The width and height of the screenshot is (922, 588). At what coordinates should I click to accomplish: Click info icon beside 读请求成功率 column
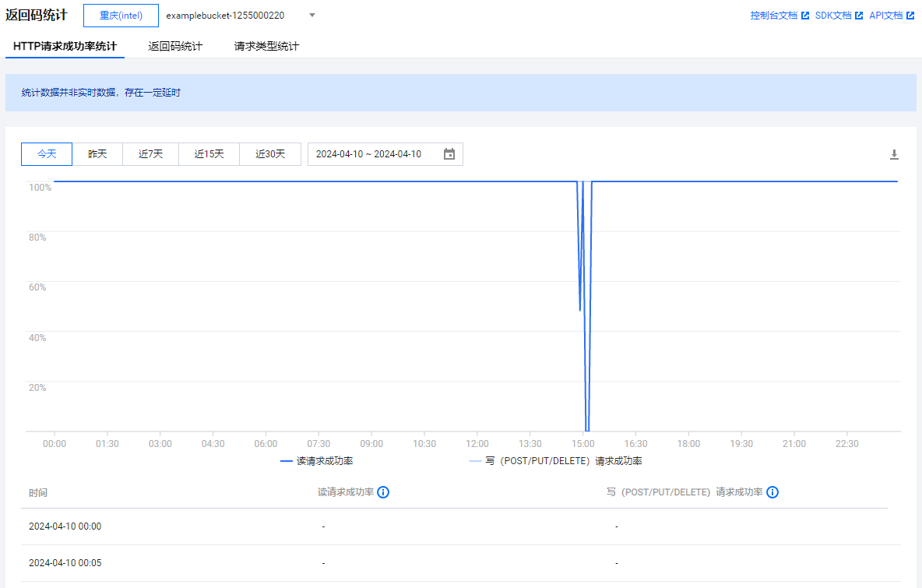[x=383, y=492]
